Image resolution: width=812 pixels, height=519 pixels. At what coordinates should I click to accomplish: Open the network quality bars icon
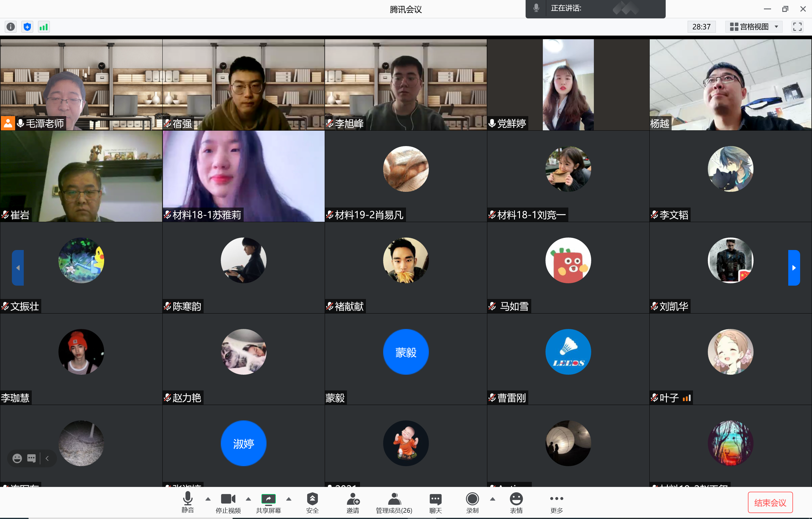coord(44,27)
